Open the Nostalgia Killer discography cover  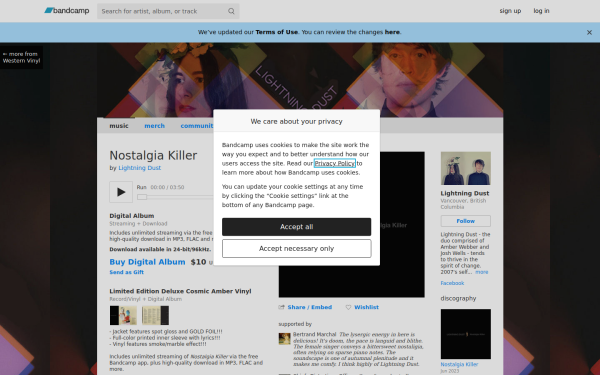tap(465, 334)
